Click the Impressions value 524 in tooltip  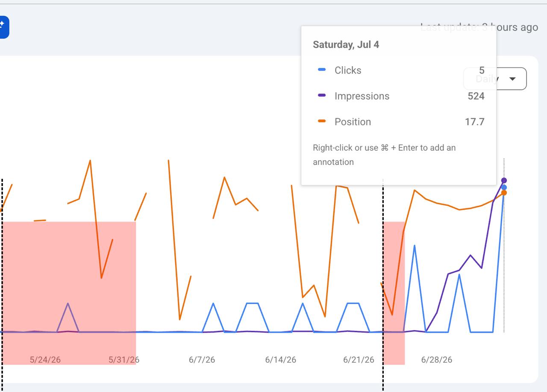pos(476,96)
